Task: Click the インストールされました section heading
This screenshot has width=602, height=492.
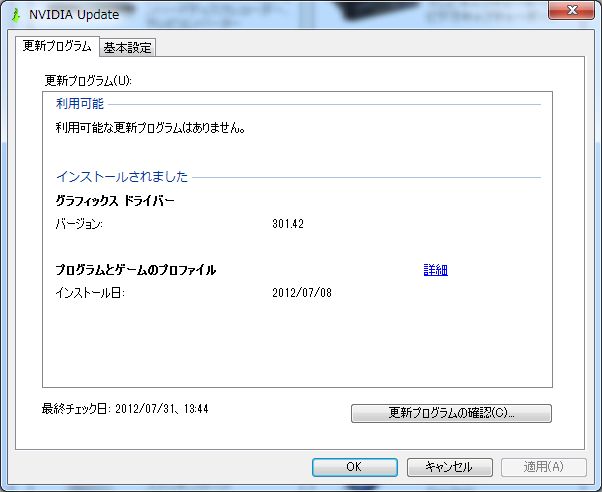Action: point(122,177)
